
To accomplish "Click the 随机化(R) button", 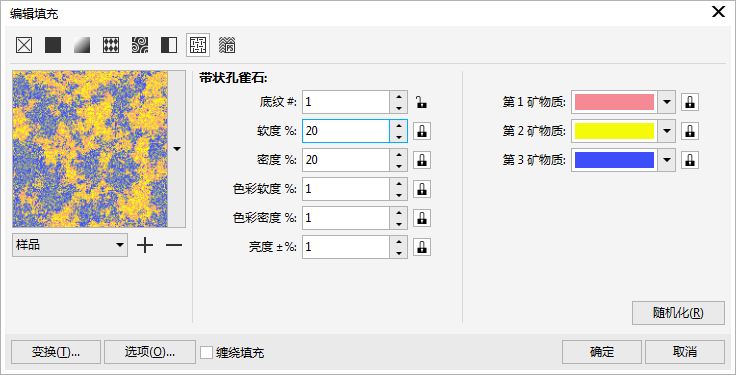I will (678, 313).
